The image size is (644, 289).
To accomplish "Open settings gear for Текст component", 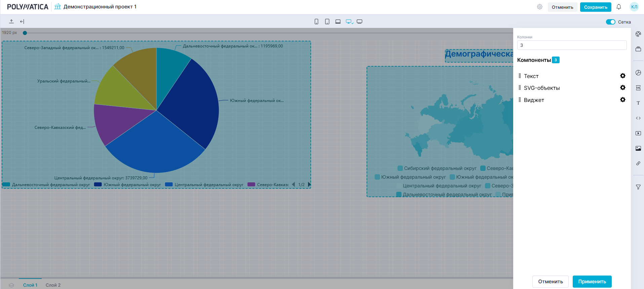I will (622, 76).
